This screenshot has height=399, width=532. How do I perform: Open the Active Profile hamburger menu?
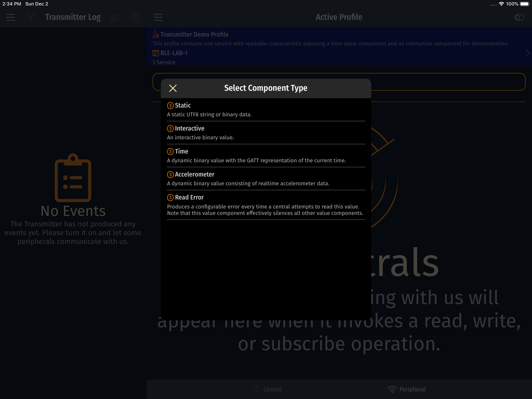coord(158,17)
